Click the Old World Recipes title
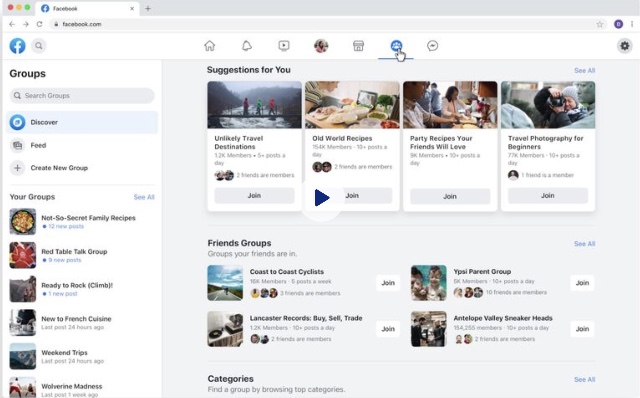Screen dimensions: 640x398 pos(342,138)
